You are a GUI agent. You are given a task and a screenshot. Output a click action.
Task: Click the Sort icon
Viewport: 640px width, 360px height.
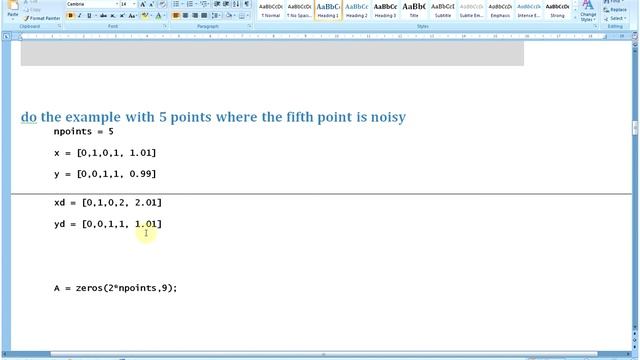pos(236,4)
